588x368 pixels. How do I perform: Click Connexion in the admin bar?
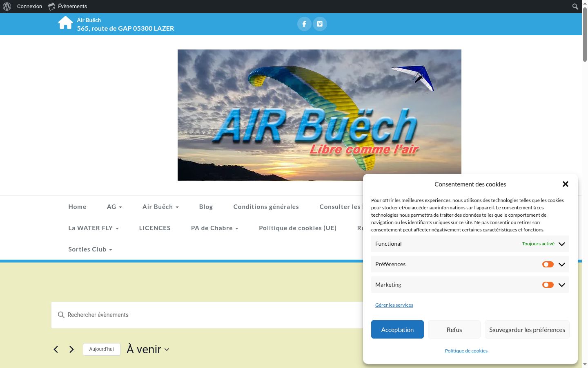point(29,7)
